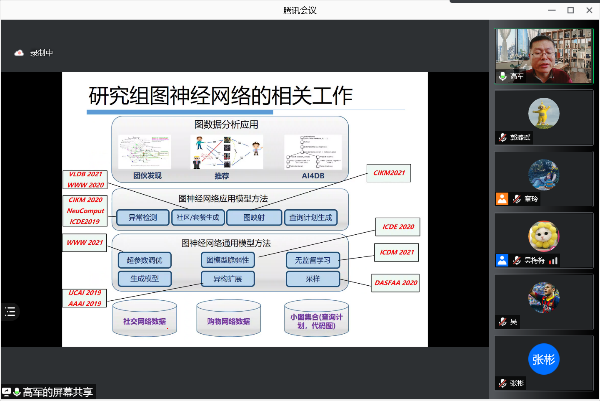The width and height of the screenshot is (600, 401).
Task: Click the blue user badge icon
Action: [x=502, y=260]
